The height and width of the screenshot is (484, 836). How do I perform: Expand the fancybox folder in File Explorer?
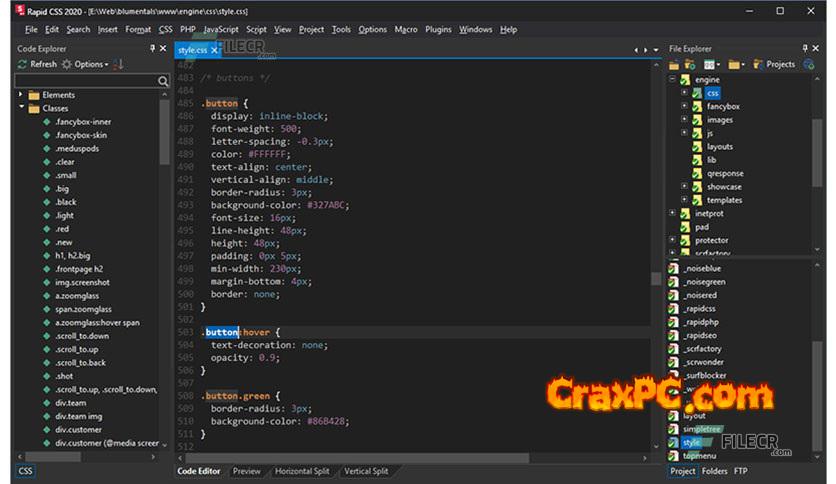[x=684, y=106]
